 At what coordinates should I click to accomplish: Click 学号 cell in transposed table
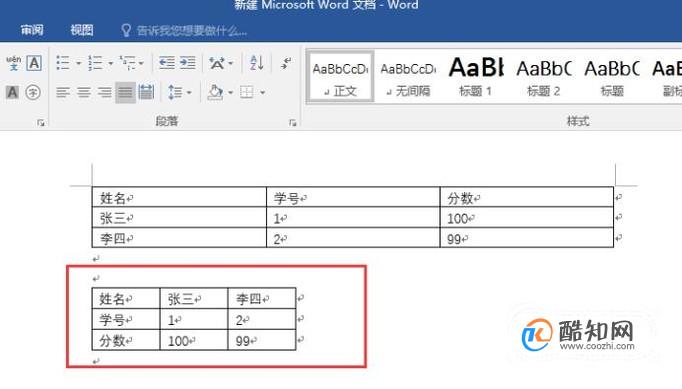coord(126,319)
